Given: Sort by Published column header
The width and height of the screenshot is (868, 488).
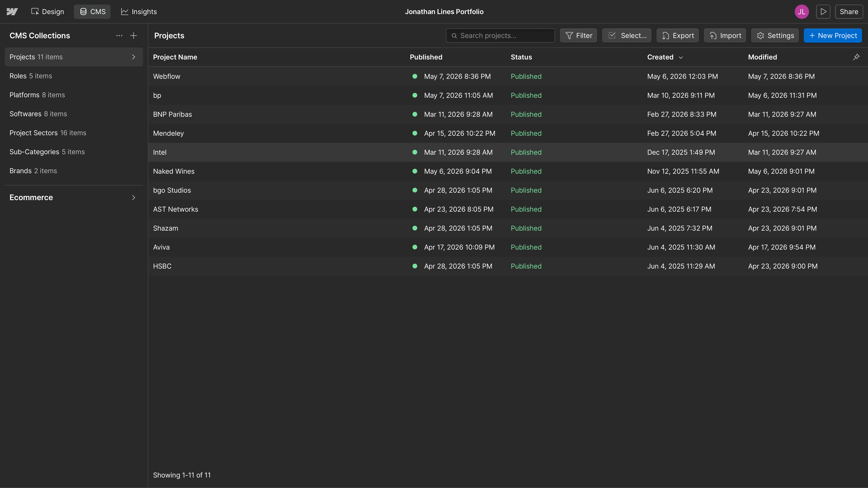Looking at the screenshot, I should point(426,57).
